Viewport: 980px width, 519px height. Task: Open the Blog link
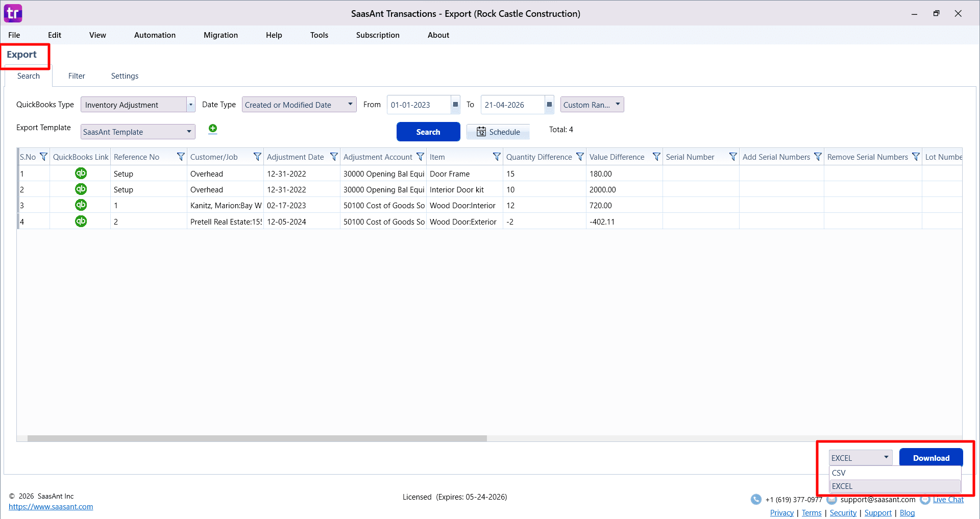pos(907,513)
